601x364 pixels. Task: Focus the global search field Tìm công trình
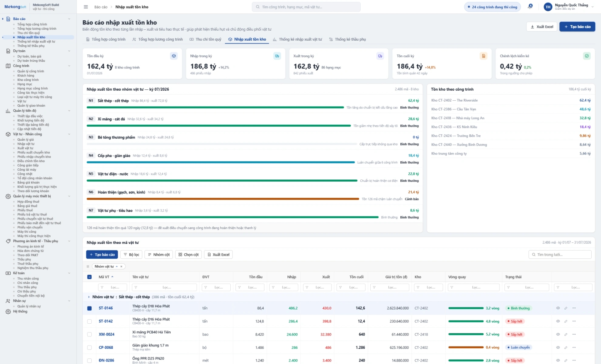(x=306, y=7)
